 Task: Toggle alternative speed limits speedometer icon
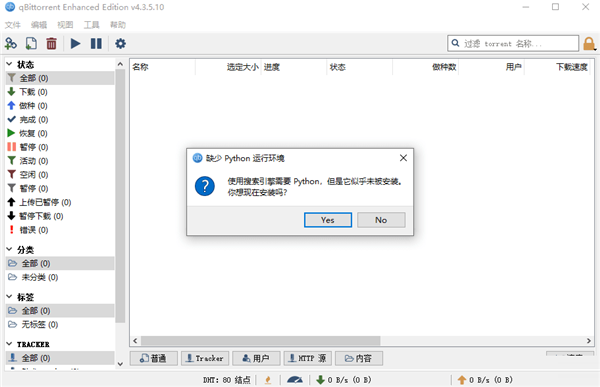point(295,380)
